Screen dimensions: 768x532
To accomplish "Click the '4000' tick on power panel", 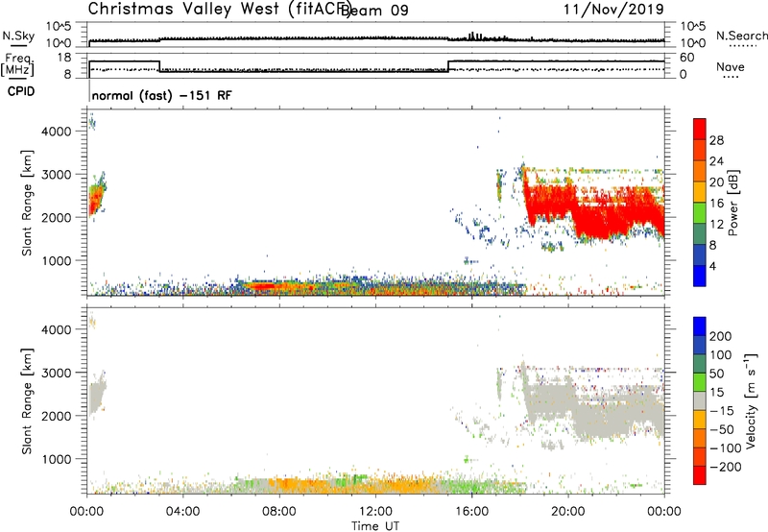I will (56, 132).
